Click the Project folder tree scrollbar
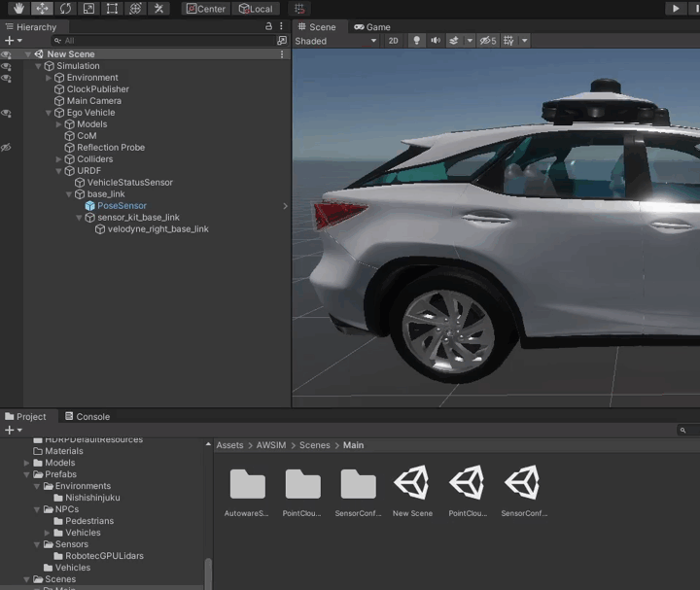Image resolution: width=700 pixels, height=590 pixels. point(208,573)
